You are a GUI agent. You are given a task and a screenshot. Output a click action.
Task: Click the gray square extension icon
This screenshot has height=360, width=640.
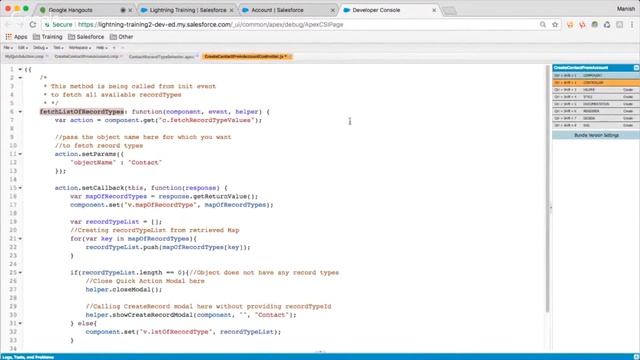(620, 24)
